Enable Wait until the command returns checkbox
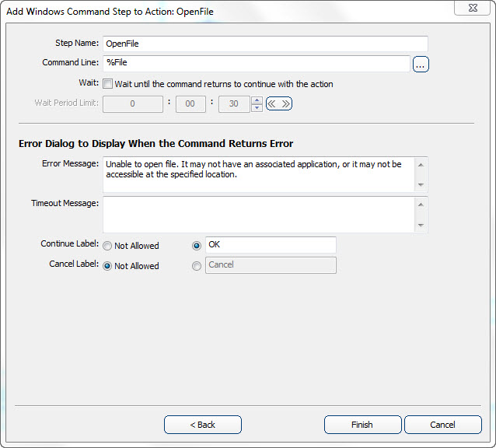 107,84
